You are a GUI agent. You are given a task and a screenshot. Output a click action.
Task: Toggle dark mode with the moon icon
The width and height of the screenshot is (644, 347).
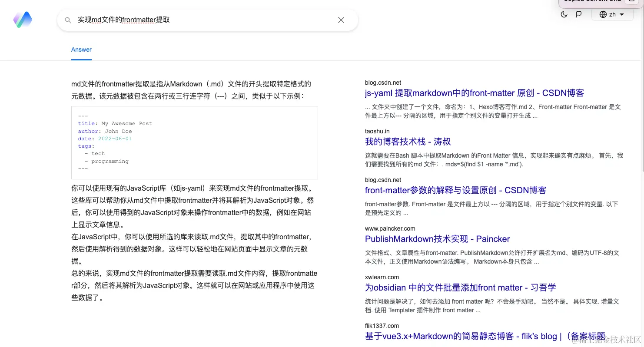(x=564, y=14)
